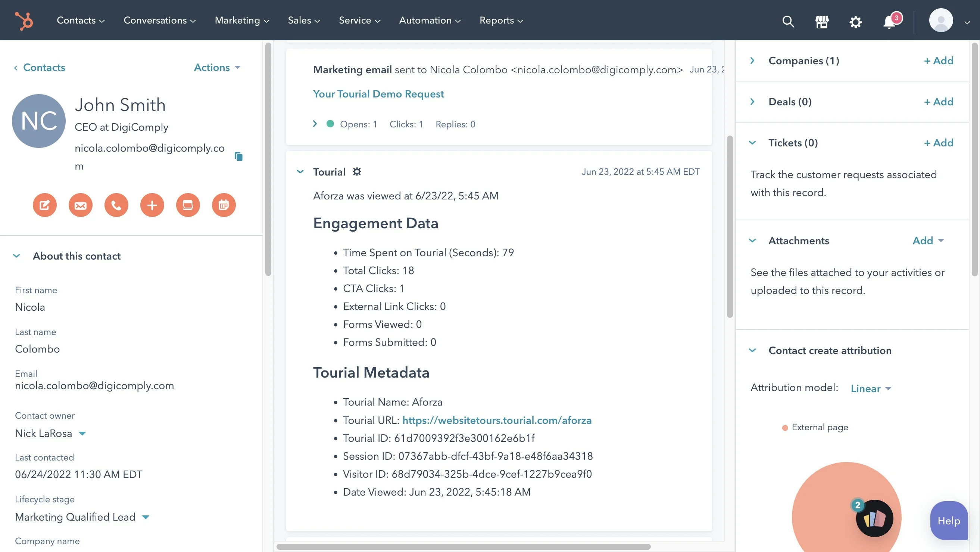This screenshot has width=980, height=552.
Task: Open the Marketing menu
Action: 242,20
